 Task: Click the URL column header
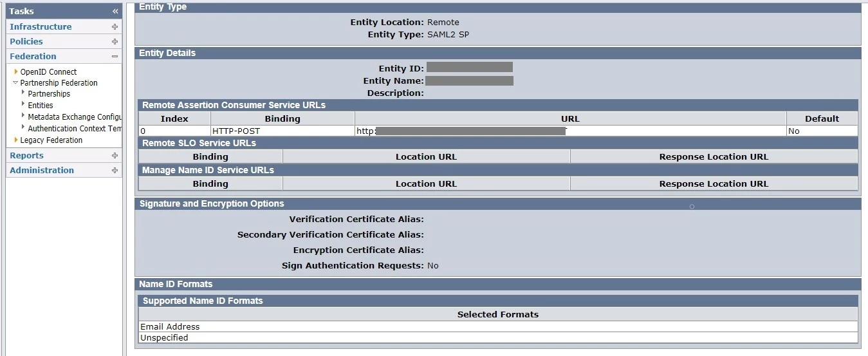[x=570, y=118]
